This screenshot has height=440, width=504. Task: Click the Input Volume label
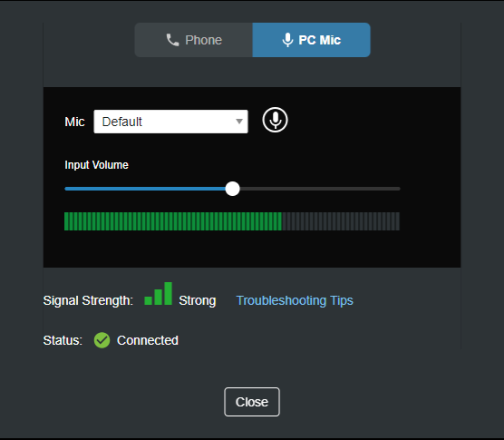[x=96, y=165]
